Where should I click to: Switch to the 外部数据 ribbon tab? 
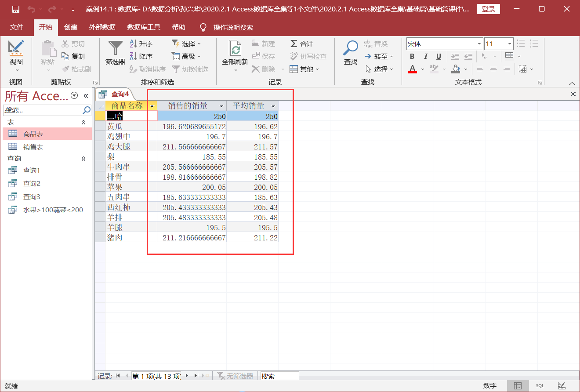click(x=102, y=27)
